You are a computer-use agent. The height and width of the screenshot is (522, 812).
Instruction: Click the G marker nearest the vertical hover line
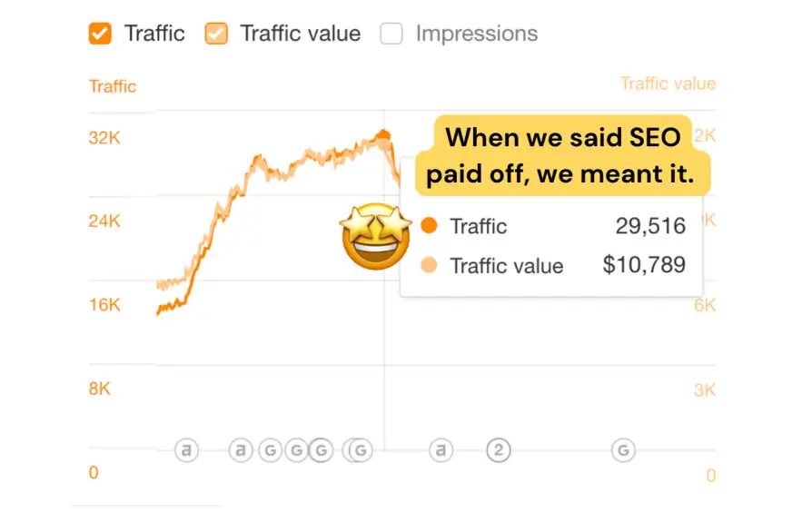coord(361,449)
